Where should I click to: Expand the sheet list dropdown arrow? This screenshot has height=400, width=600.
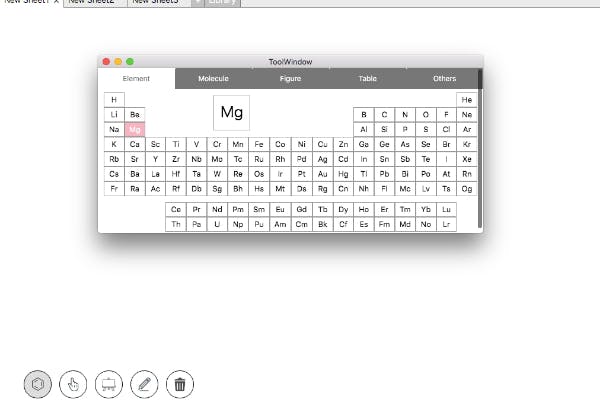coord(196,3)
